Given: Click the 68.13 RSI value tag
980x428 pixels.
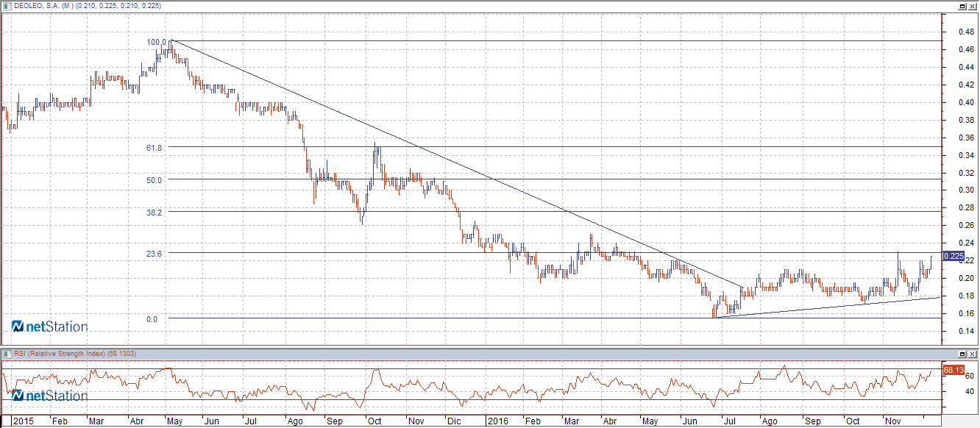Looking at the screenshot, I should point(954,370).
